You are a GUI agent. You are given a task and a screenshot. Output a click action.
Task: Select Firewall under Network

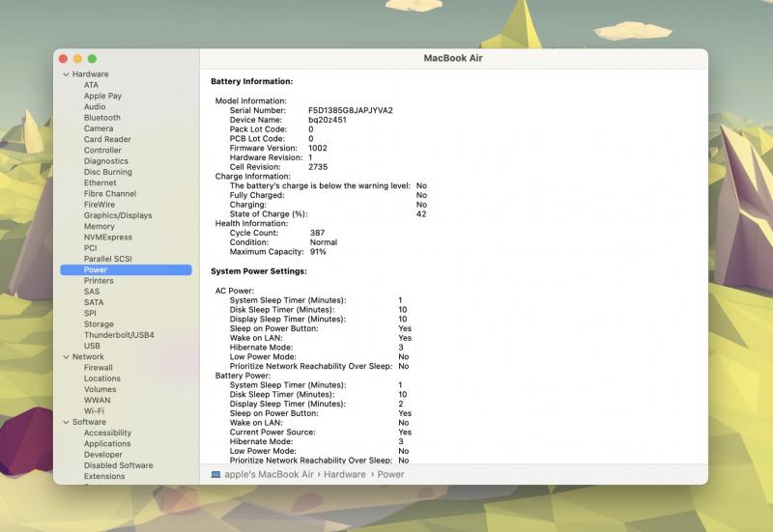tap(99, 368)
